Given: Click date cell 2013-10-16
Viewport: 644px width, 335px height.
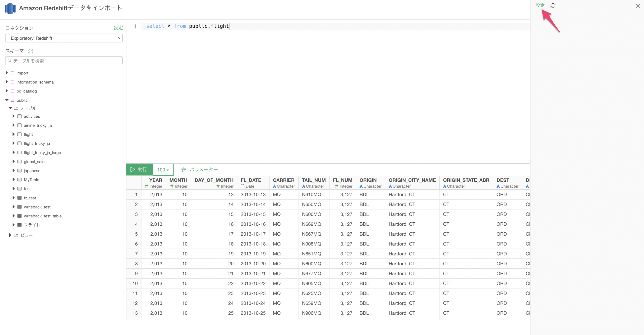Looking at the screenshot, I should [x=253, y=224].
